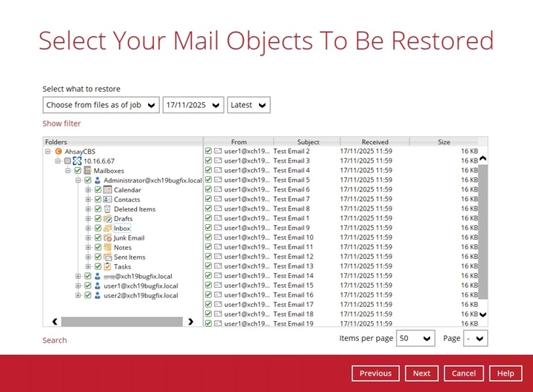Click the Search link
Image resolution: width=533 pixels, height=392 pixels.
click(55, 340)
